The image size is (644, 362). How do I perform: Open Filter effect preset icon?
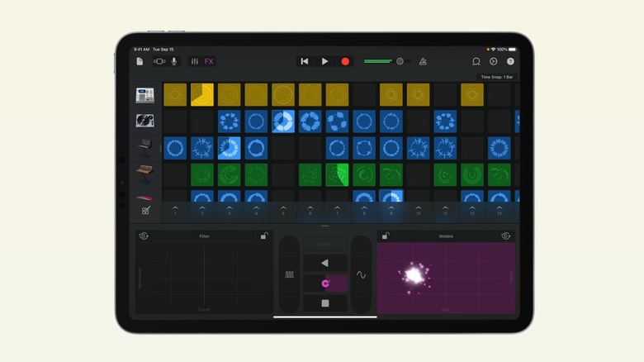coord(144,236)
